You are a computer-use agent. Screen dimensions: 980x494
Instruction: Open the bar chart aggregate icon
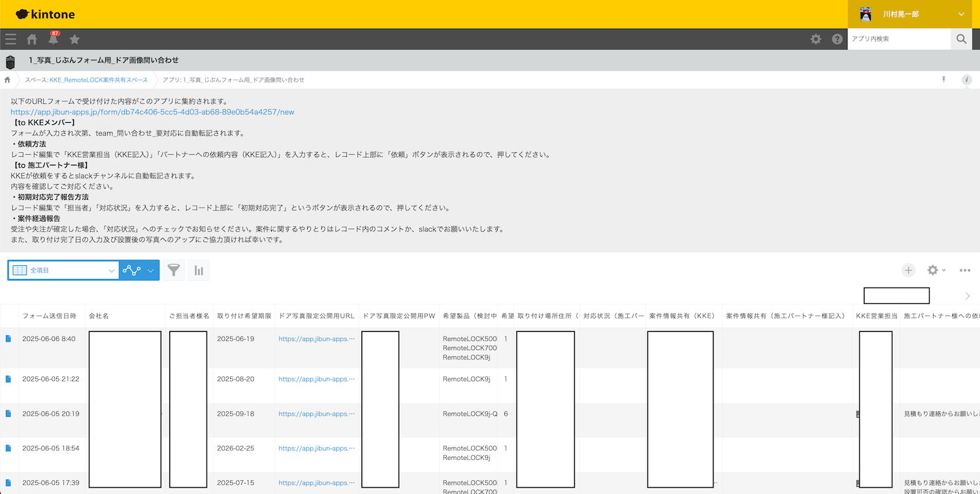pyautogui.click(x=199, y=271)
